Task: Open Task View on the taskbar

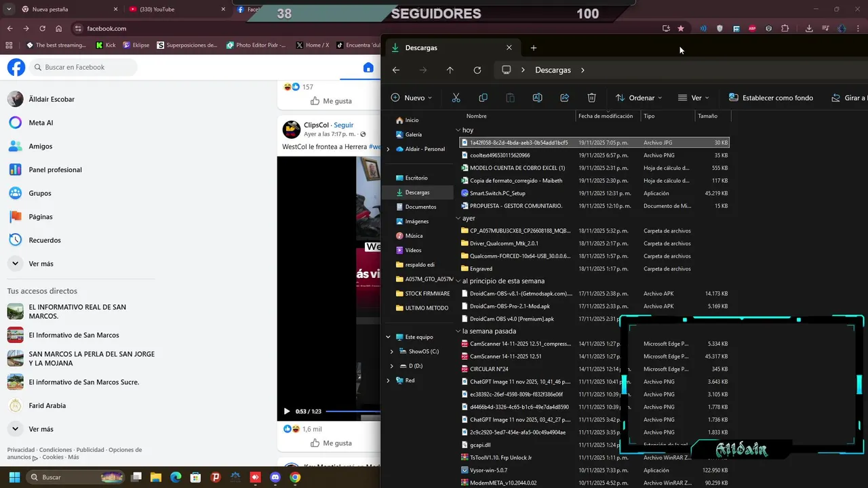Action: [x=136, y=477]
